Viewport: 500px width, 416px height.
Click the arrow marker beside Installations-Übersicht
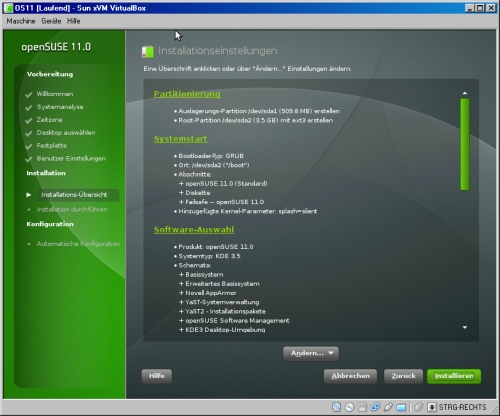click(x=29, y=195)
